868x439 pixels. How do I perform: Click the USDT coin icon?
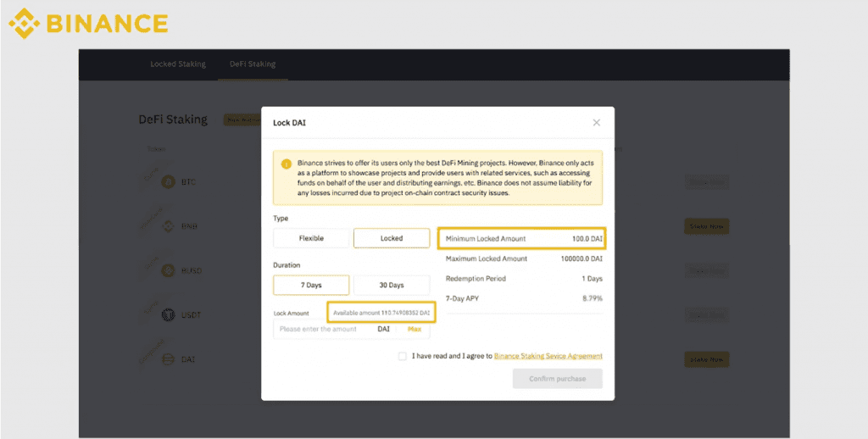click(x=168, y=314)
